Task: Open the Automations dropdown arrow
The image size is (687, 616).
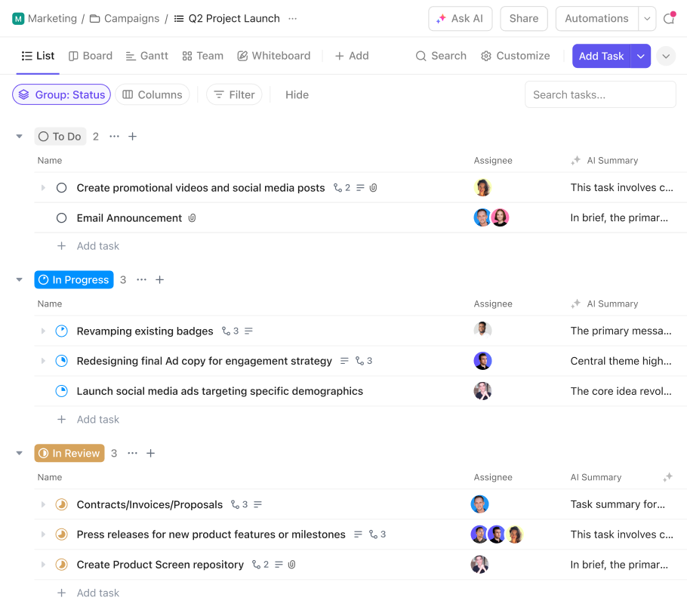Action: [x=647, y=18]
